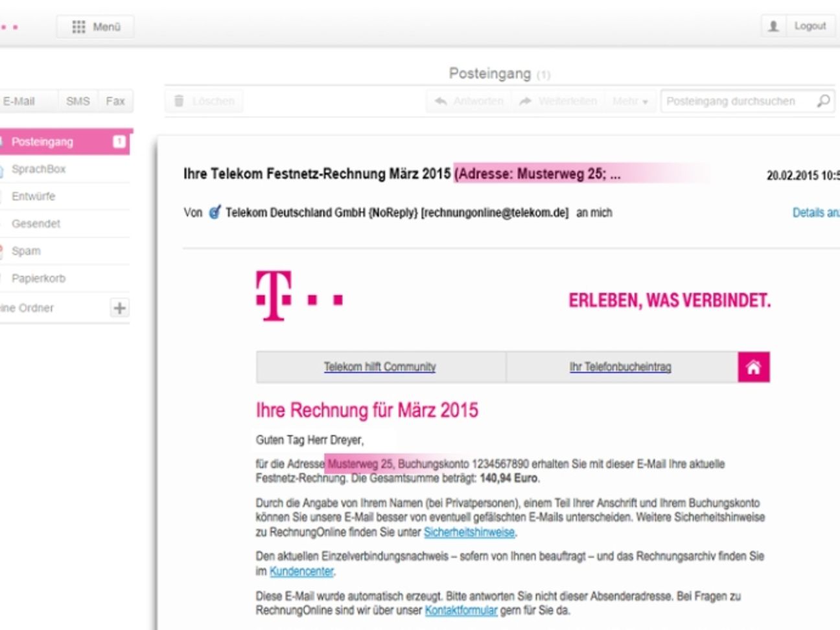
Task: Open the Ihr Telefonbucheintrag link
Action: (620, 367)
